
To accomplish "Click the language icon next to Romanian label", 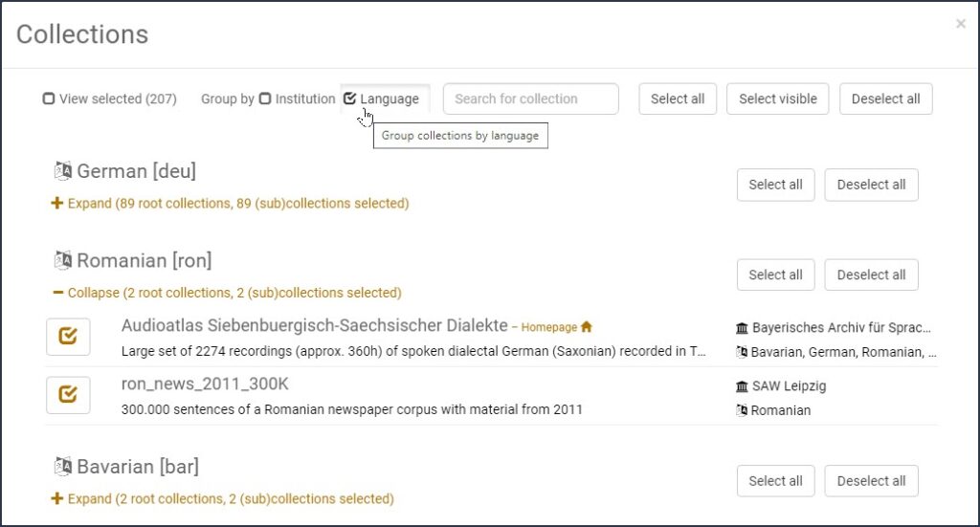I will tap(742, 410).
